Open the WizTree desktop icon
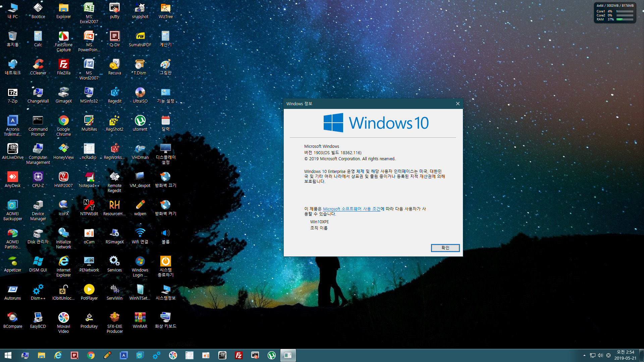This screenshot has width=644, height=362. (165, 11)
